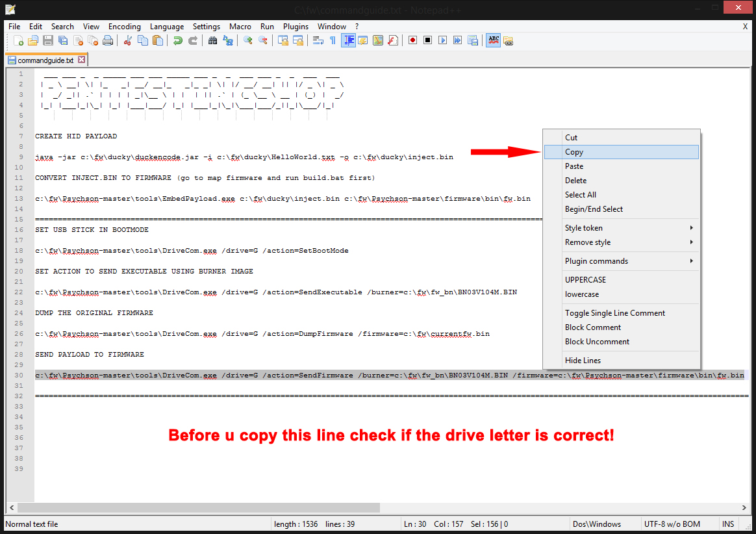
Task: Click the Paste clipboard toolbar icon
Action: point(158,40)
